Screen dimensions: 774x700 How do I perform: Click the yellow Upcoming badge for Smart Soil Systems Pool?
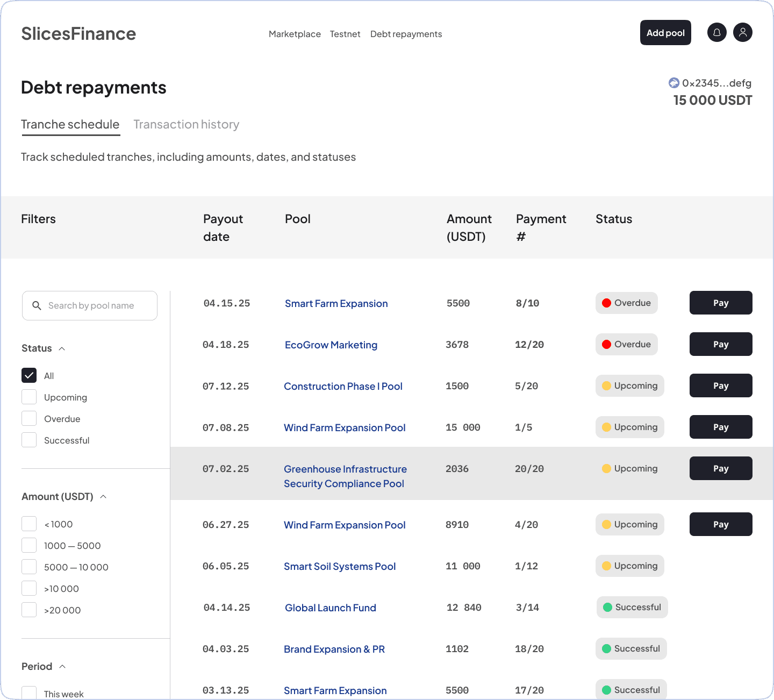[x=629, y=566]
